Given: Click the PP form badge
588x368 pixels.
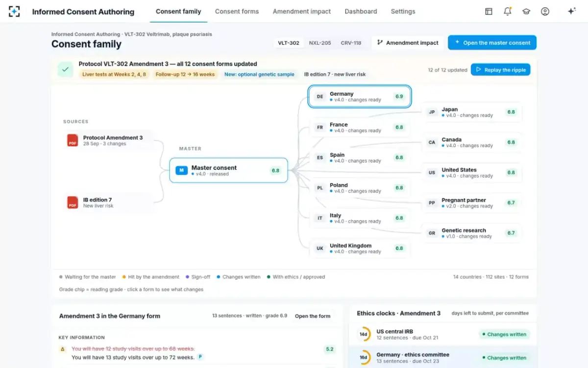Looking at the screenshot, I should (x=432, y=203).
